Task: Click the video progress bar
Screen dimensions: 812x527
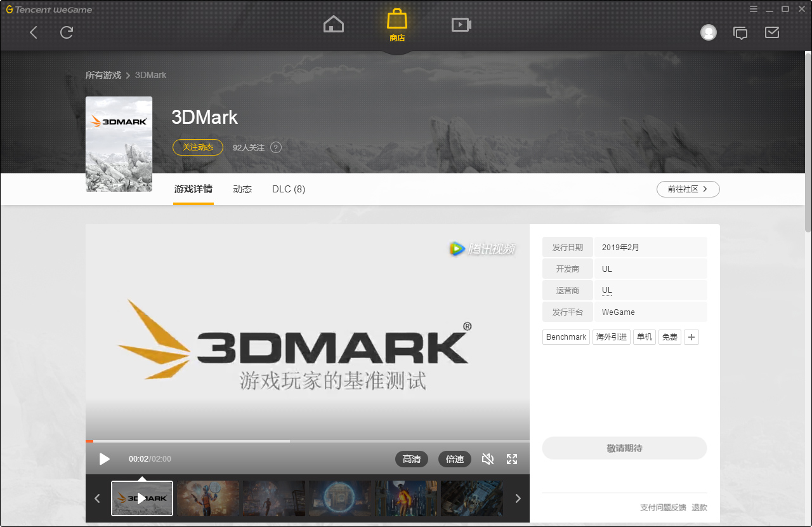Action: point(307,441)
